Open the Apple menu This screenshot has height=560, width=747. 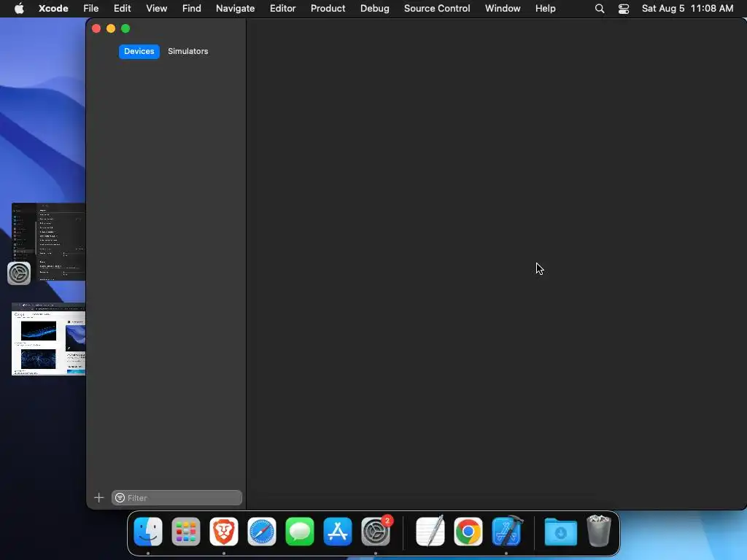click(19, 9)
